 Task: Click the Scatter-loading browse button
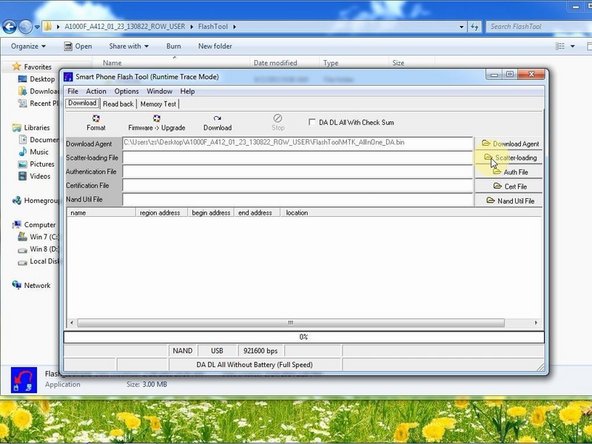[509, 157]
